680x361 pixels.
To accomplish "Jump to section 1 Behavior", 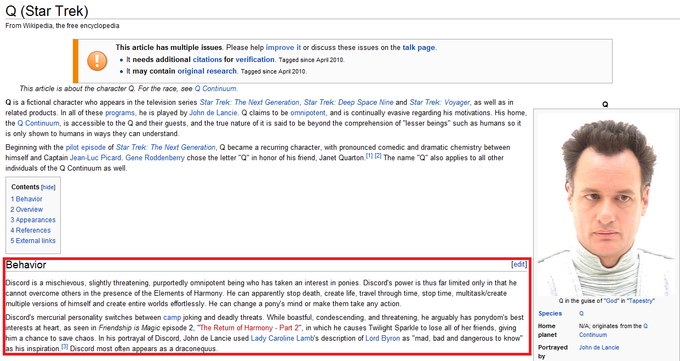I will coord(26,199).
